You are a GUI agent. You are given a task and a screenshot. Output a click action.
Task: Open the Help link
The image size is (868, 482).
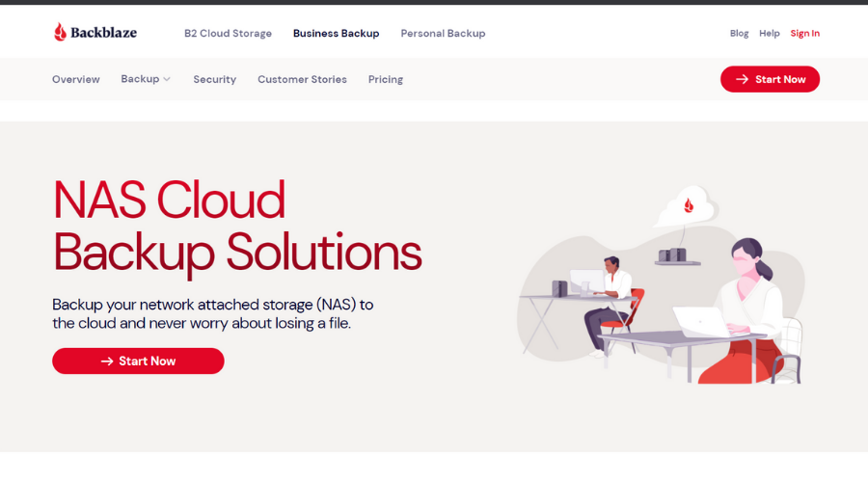pyautogui.click(x=769, y=33)
